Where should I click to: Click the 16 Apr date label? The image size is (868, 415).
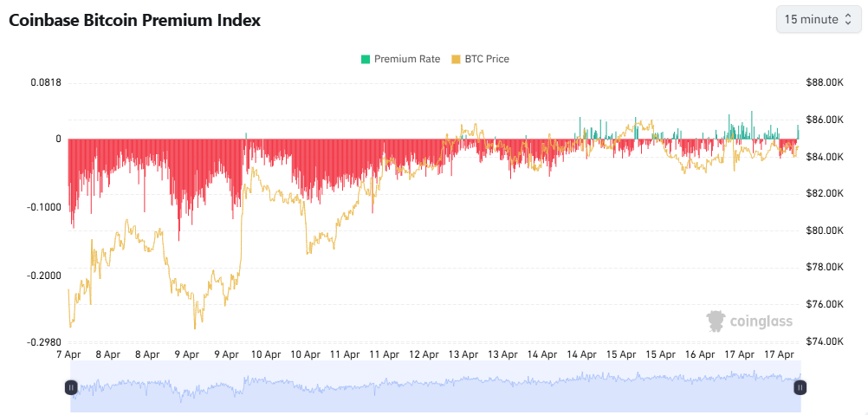point(699,354)
